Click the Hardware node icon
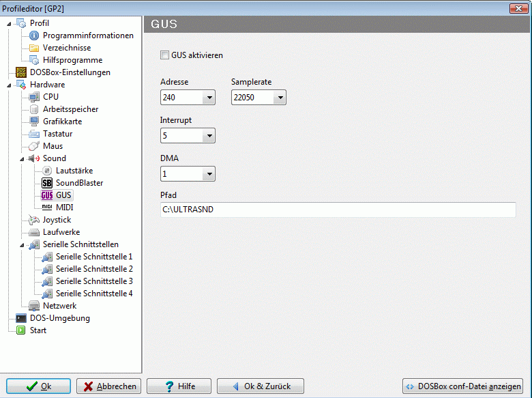 click(21, 85)
